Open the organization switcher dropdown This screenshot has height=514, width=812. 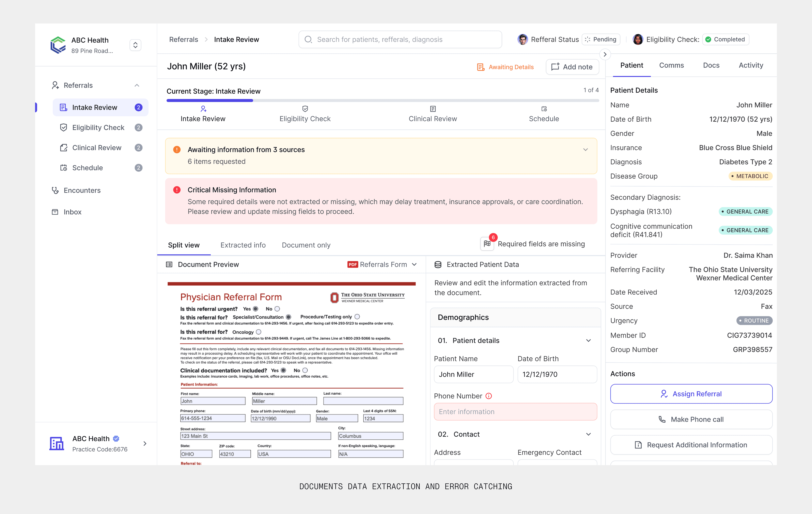click(135, 45)
